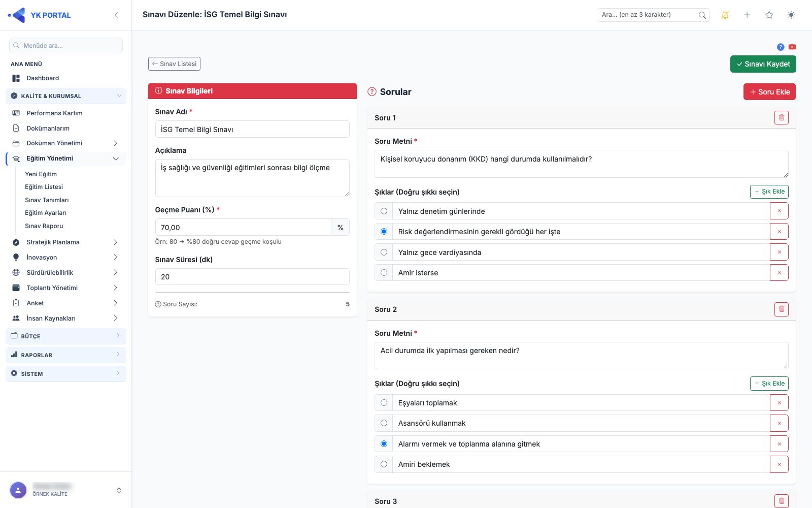
Task: Remove option 'Asansörü kullanmak'
Action: [x=779, y=423]
